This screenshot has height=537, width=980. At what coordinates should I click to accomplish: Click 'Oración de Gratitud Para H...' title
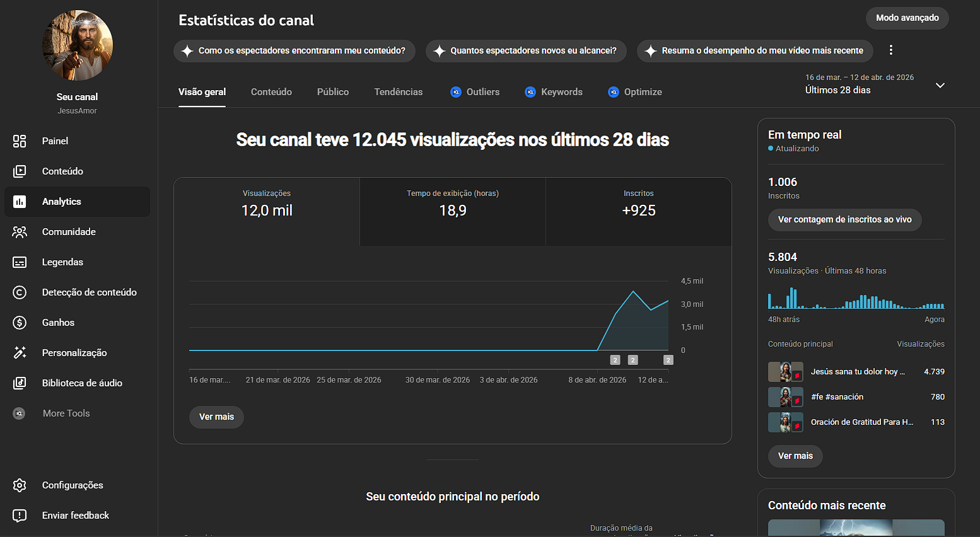pos(862,422)
